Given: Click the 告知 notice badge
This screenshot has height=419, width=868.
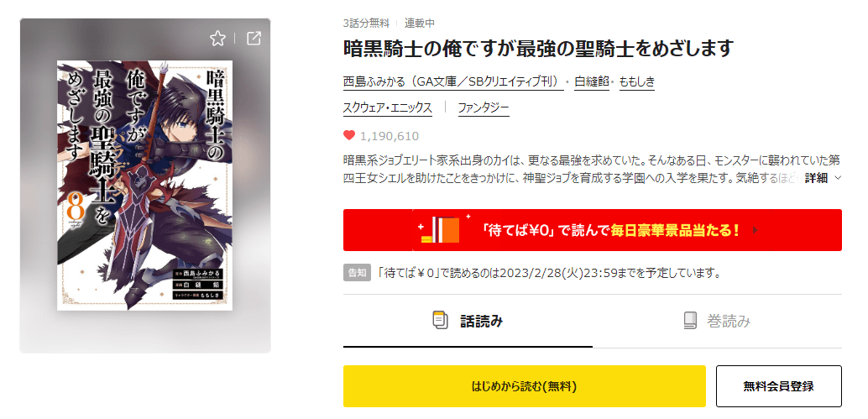Looking at the screenshot, I should point(357,273).
